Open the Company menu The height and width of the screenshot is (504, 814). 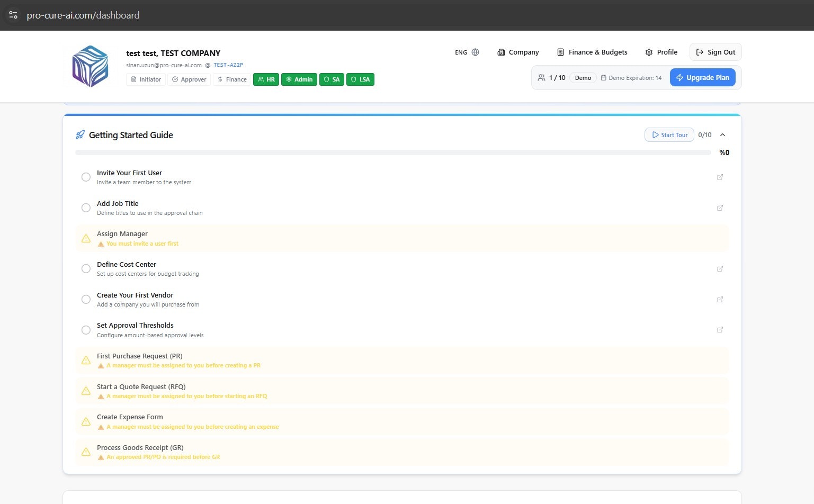point(518,52)
